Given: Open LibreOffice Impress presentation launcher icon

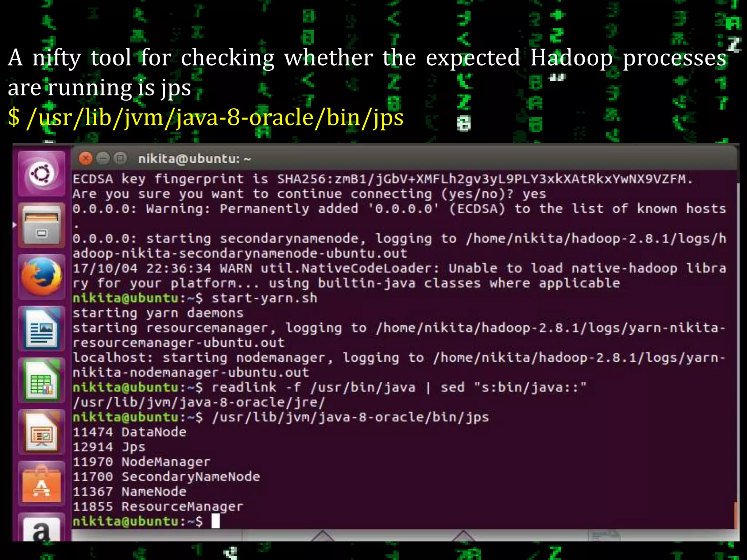Looking at the screenshot, I should 41,432.
